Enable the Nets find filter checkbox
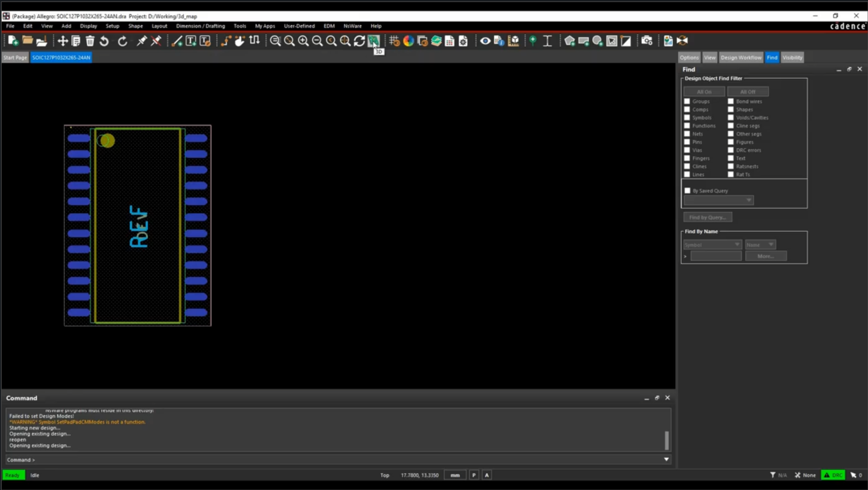This screenshot has width=868, height=490. 687,134
